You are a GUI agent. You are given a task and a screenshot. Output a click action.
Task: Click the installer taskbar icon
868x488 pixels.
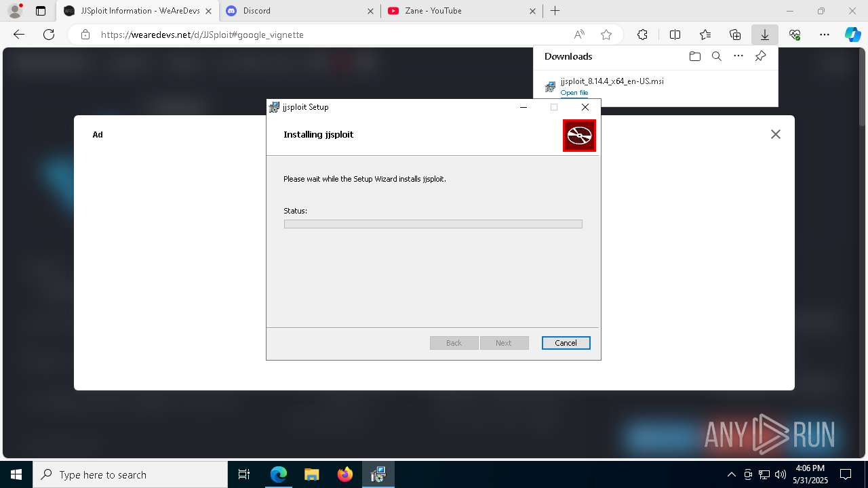378,474
